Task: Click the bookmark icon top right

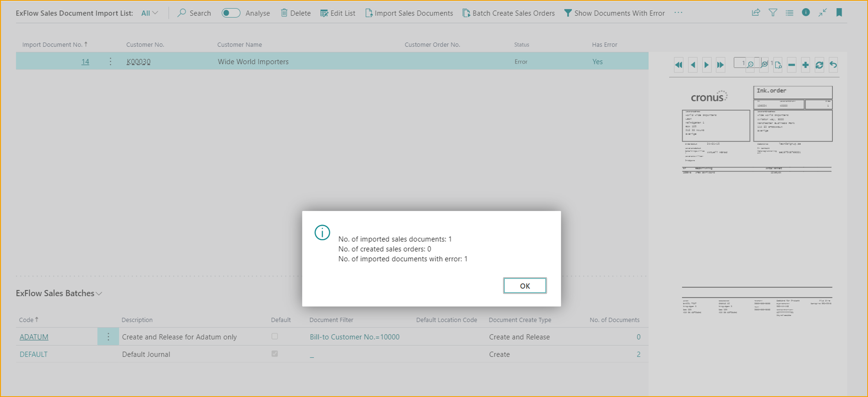Action: point(839,13)
